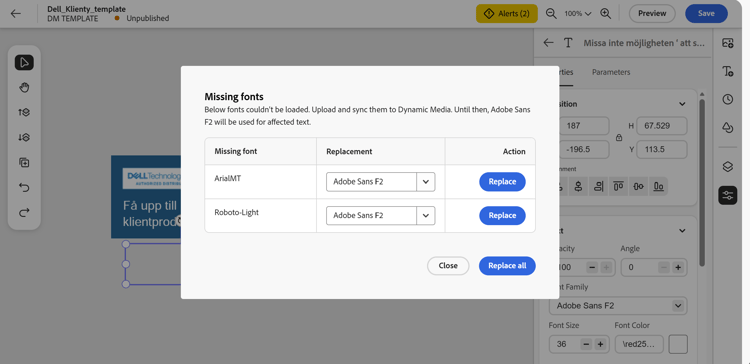This screenshot has width=750, height=364.
Task: Decrease the Angle value with minus
Action: 663,267
